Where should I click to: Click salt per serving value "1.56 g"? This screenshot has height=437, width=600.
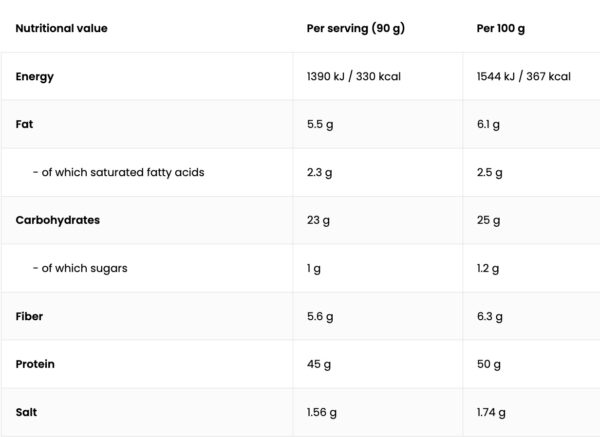tap(322, 412)
